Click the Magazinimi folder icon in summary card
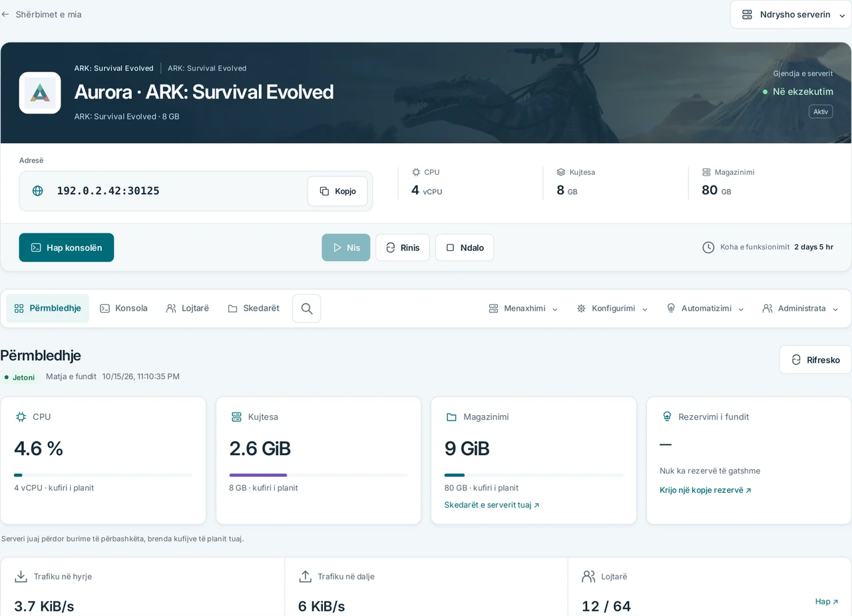The width and height of the screenshot is (852, 616). click(x=451, y=416)
